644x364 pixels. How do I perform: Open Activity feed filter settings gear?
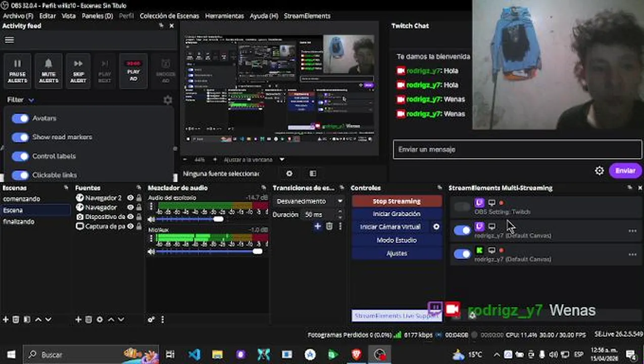168,100
